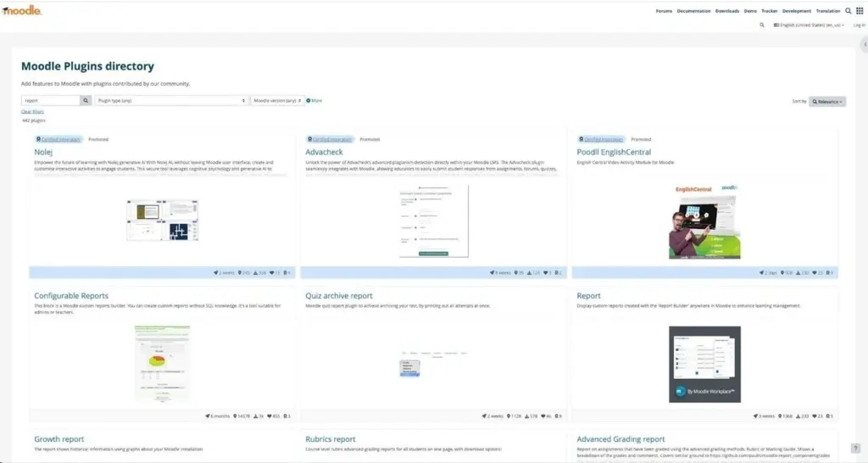The width and height of the screenshot is (868, 463).
Task: Open the Moodle version (any) dropdown
Action: 277,101
